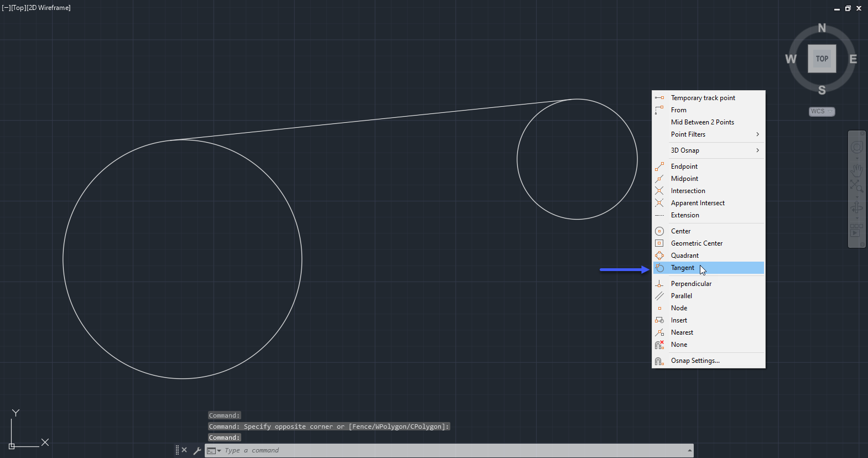Choose the Quadrant snap
This screenshot has height=458, width=868.
(709, 256)
